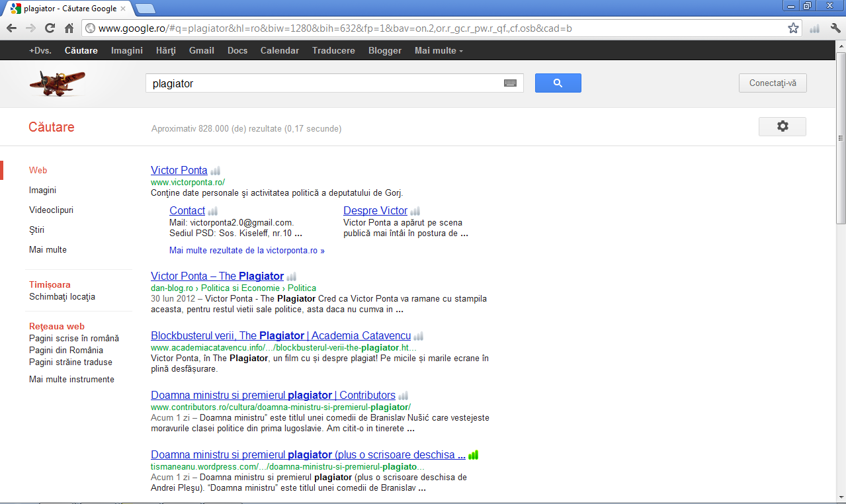Filter results by Știri
The width and height of the screenshot is (846, 504).
click(x=36, y=230)
